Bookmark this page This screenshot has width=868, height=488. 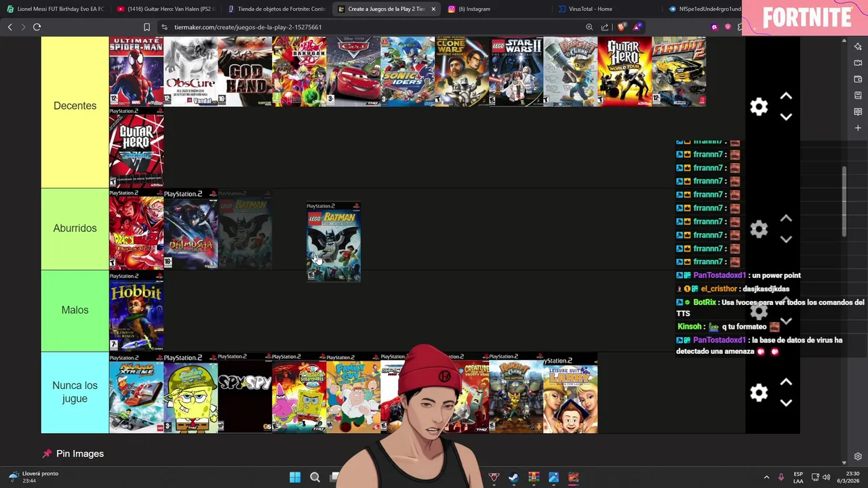[146, 27]
